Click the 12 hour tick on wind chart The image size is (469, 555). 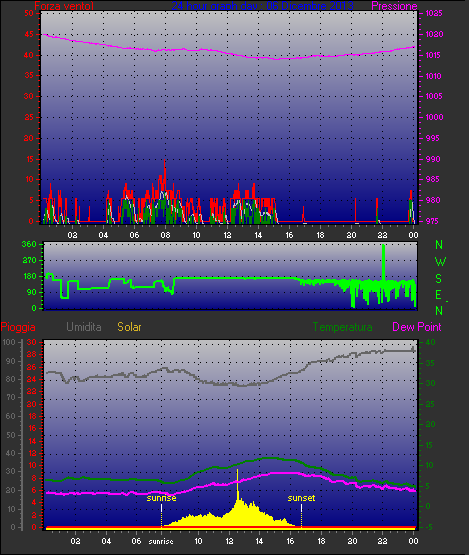tap(227, 235)
